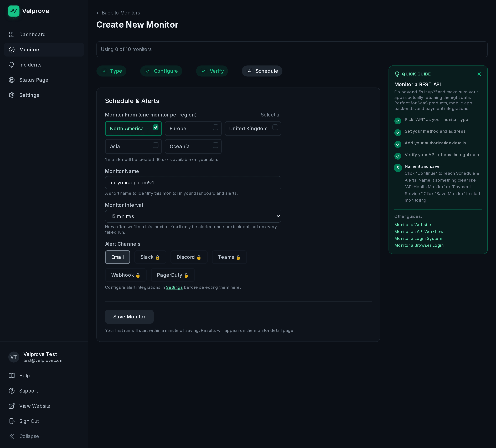Click check icon beside Pick API step
This screenshot has width=496, height=448.
point(398,121)
